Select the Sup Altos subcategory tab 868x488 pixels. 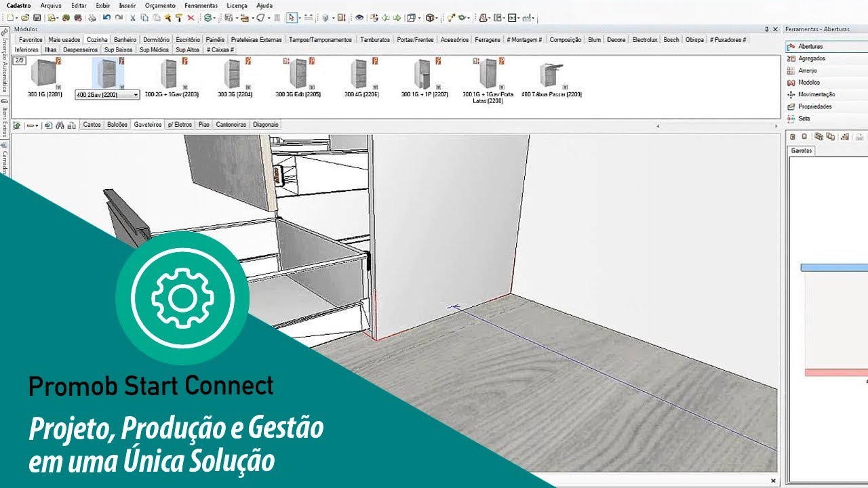pos(188,50)
